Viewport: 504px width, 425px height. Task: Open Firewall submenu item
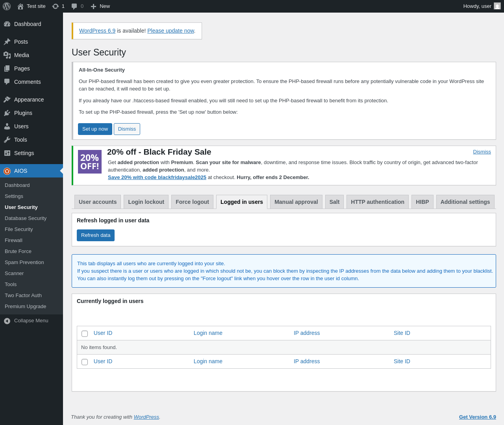coord(31,240)
